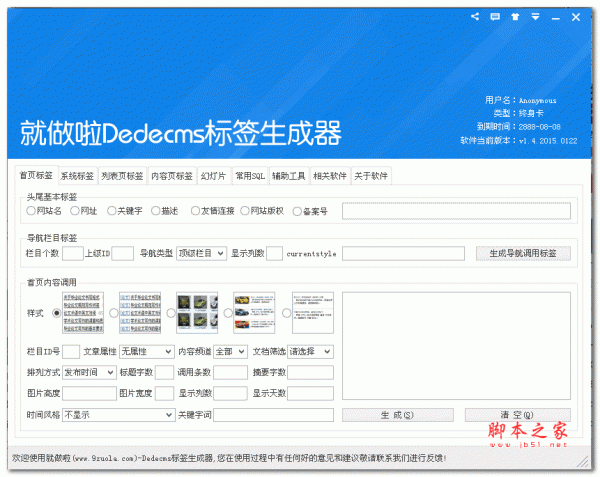
Task: Click the currentstyle input field
Action: pyautogui.click(x=403, y=253)
